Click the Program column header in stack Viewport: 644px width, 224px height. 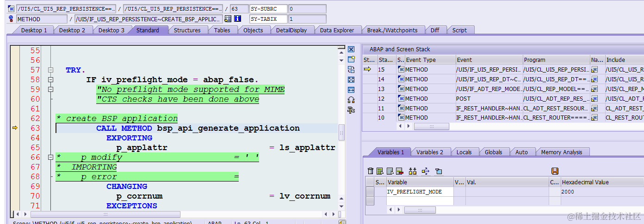pos(556,60)
